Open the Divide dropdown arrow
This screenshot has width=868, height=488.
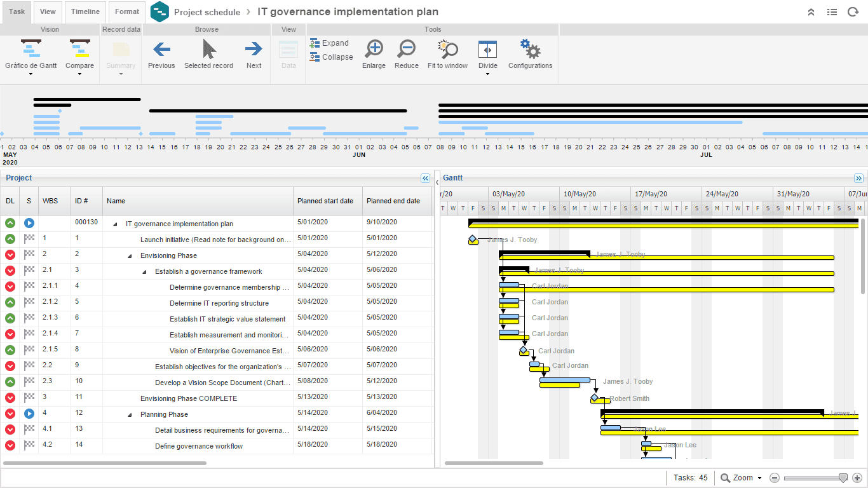pos(487,74)
